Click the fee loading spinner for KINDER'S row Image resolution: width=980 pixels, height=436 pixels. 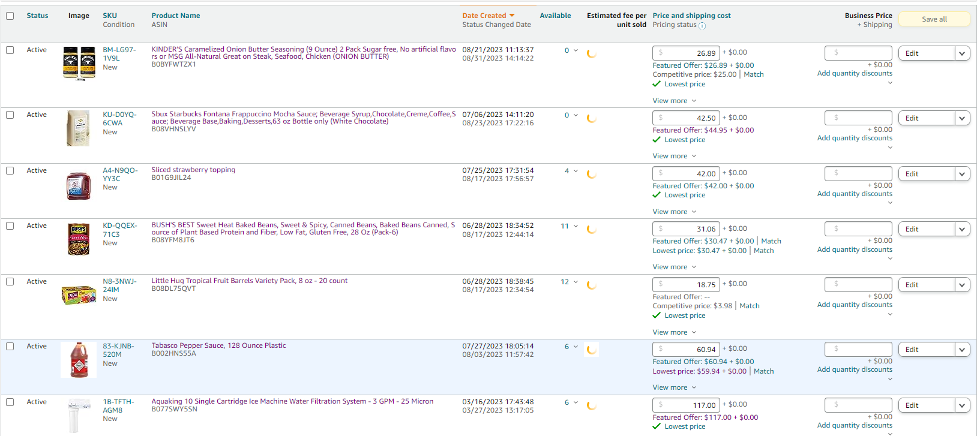(x=592, y=53)
